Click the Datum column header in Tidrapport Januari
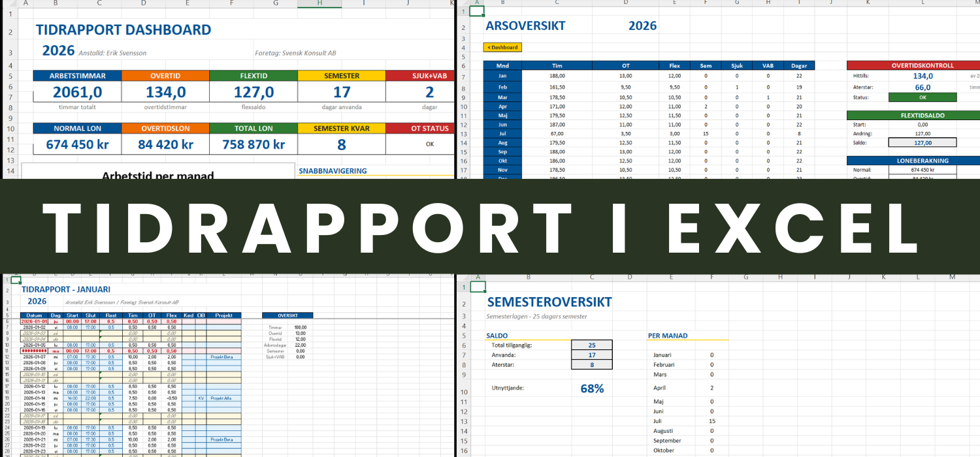Viewport: 980px width, 457px height. 34,315
